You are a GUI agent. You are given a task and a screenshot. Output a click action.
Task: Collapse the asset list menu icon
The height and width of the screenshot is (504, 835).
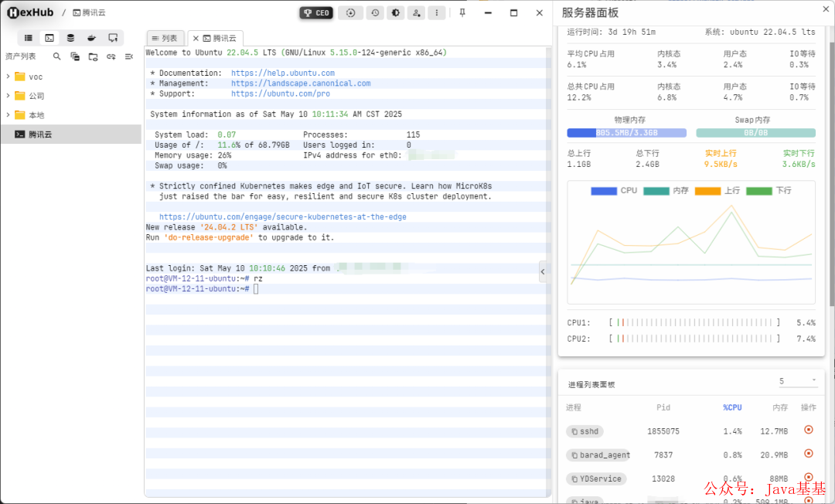[x=129, y=56]
